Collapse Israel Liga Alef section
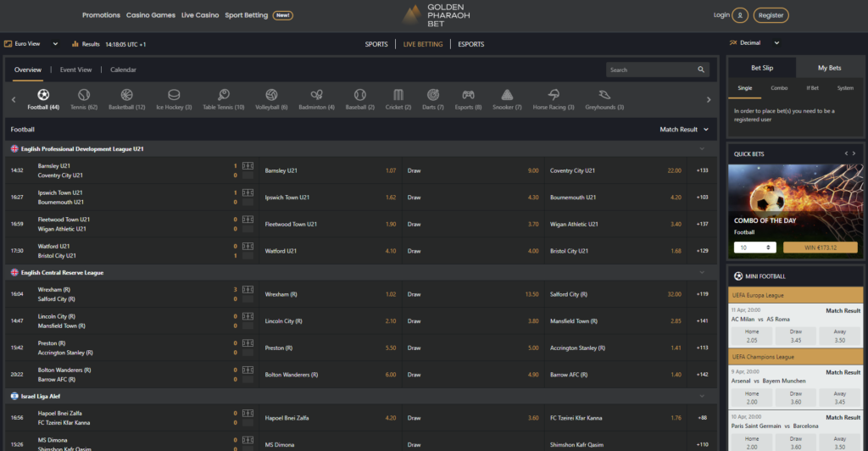This screenshot has width=868, height=451. (702, 396)
